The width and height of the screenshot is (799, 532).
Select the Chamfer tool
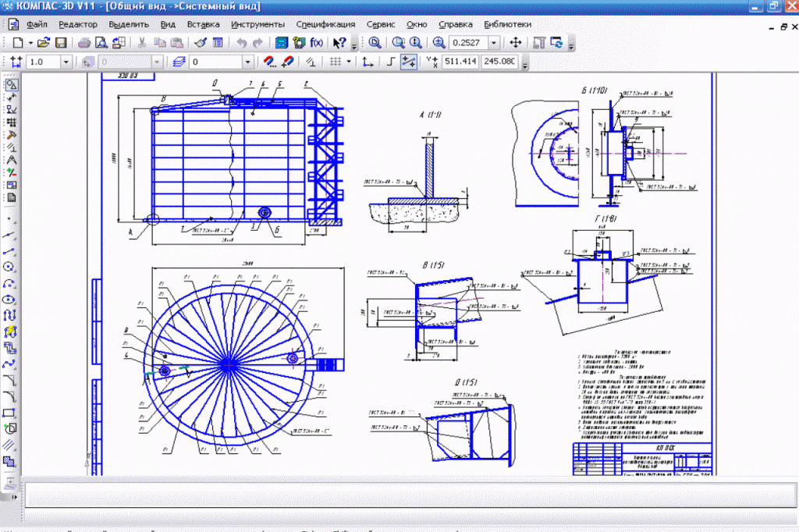point(9,380)
